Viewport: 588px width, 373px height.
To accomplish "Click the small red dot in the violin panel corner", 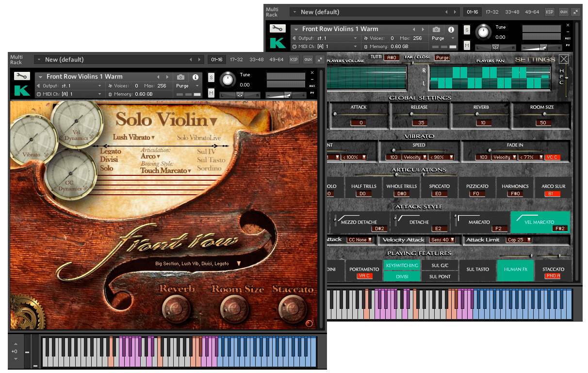I will pos(309,323).
